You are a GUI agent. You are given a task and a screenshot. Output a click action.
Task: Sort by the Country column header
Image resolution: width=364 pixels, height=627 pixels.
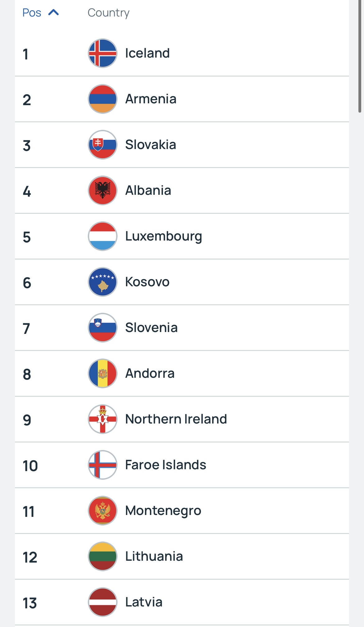point(109,13)
